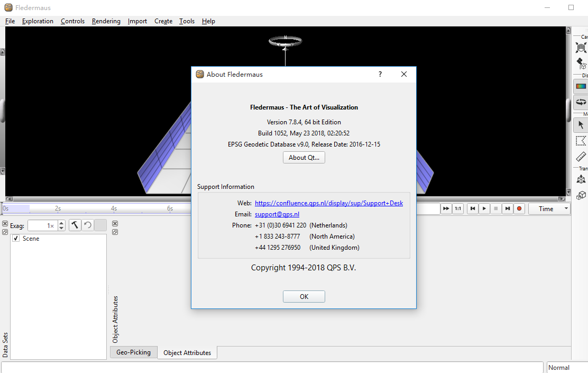588x373 pixels.
Task: Click OK to dismiss About dialog
Action: click(x=304, y=297)
